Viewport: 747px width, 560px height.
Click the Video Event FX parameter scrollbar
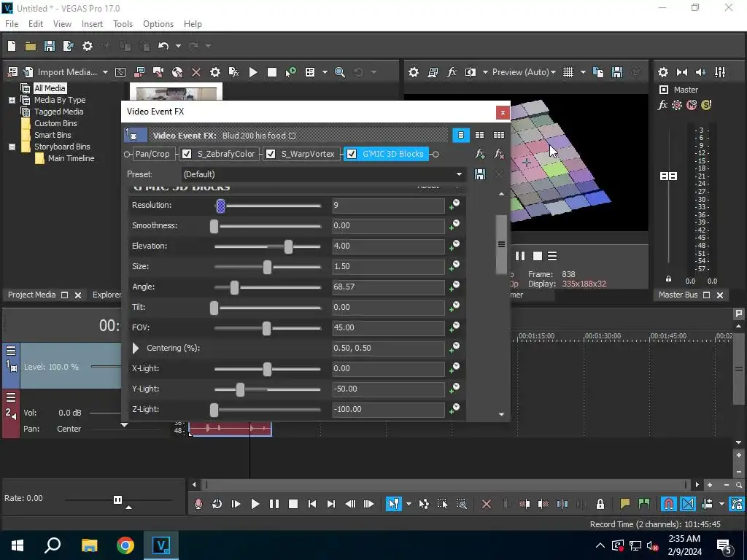click(501, 244)
